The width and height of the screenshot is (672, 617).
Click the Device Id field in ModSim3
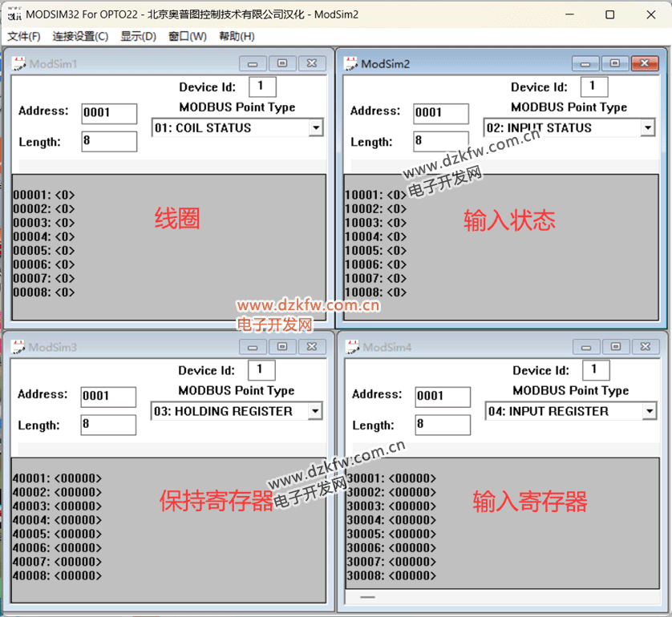(261, 370)
